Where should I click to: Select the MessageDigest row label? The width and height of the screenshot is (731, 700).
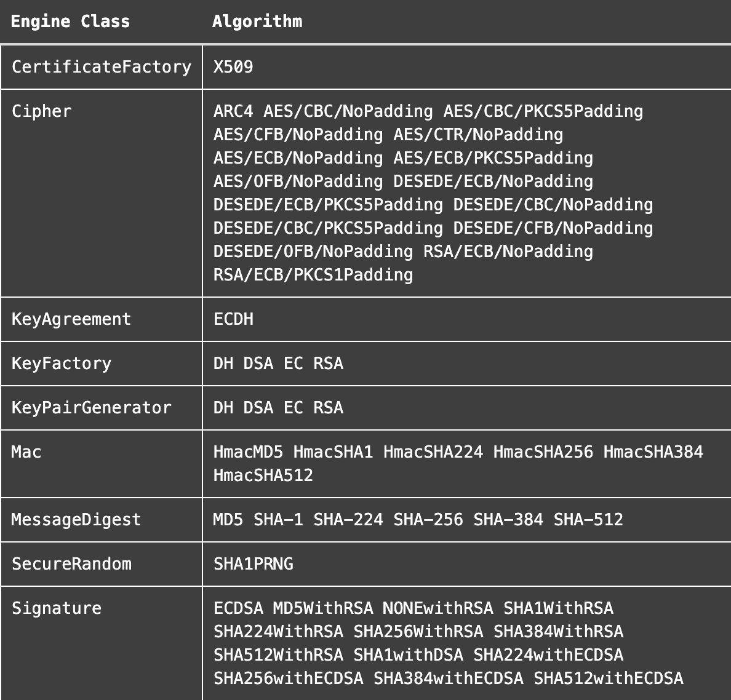point(76,520)
